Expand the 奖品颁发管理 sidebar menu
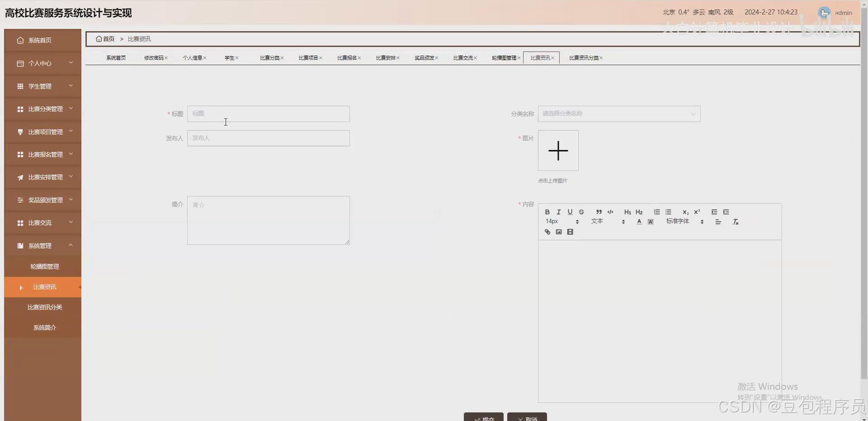Viewport: 868px width, 421px height. 42,200
